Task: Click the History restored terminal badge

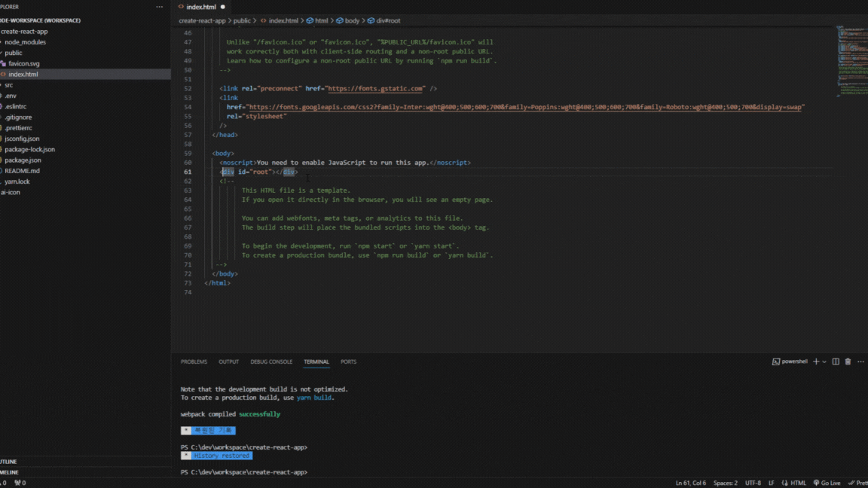Action: pos(216,456)
